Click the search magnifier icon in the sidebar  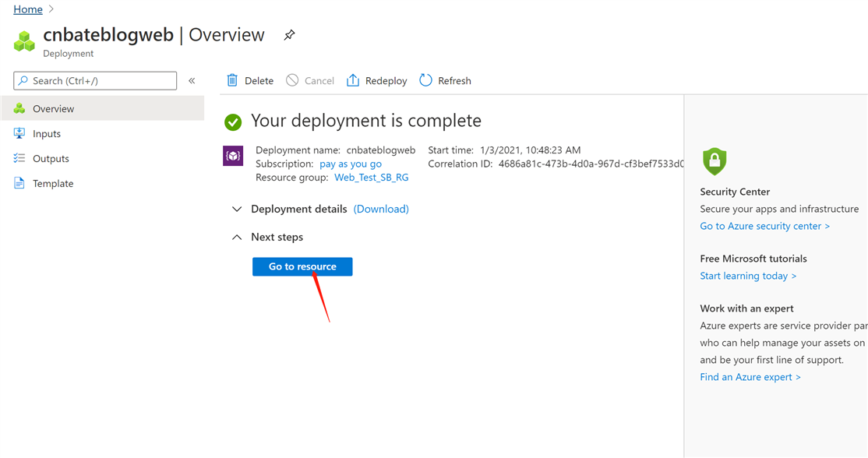(x=23, y=81)
